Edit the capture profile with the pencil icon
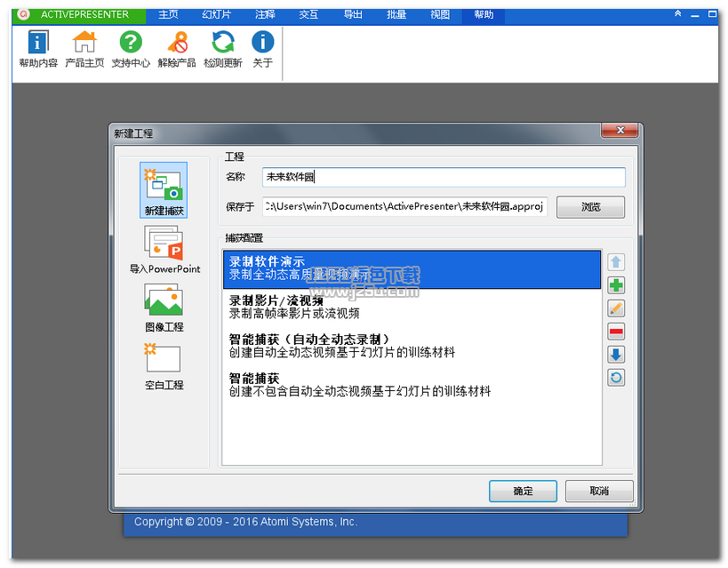 pos(616,308)
